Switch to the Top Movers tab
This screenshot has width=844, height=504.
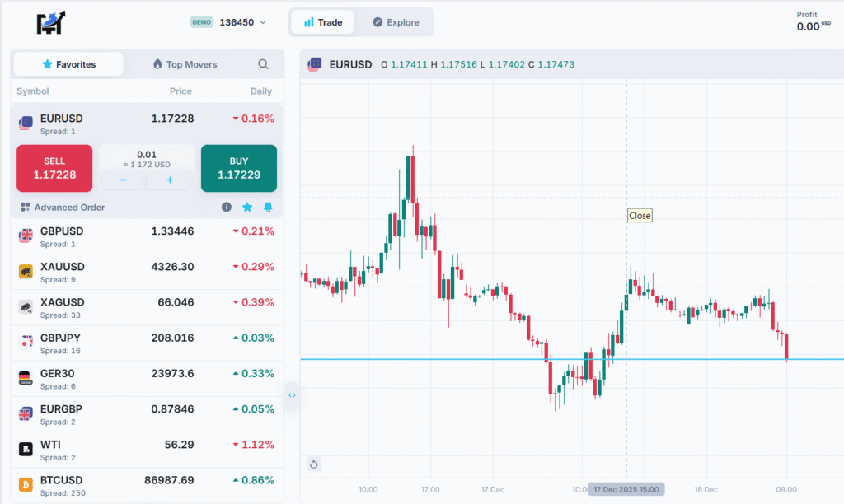click(187, 64)
